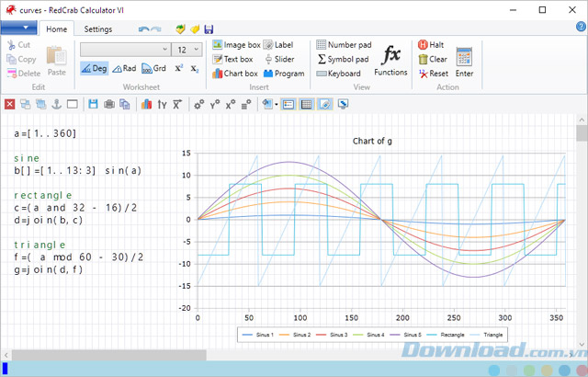Click the Enter calculator button
Screen dimensions: 588x377
tap(464, 62)
